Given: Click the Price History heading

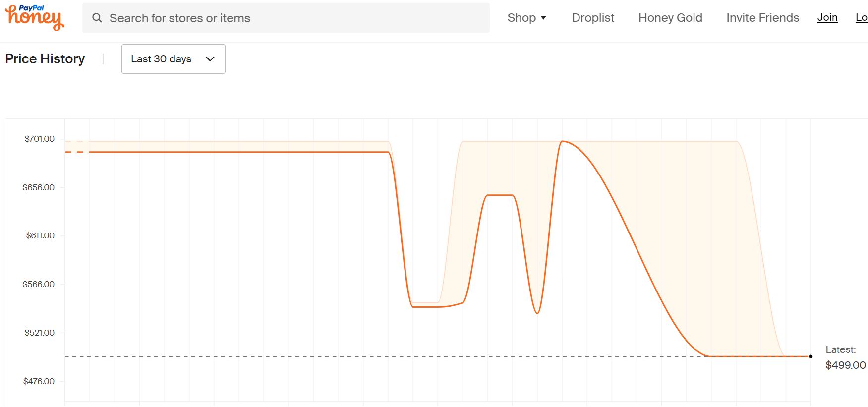Looking at the screenshot, I should click(45, 59).
